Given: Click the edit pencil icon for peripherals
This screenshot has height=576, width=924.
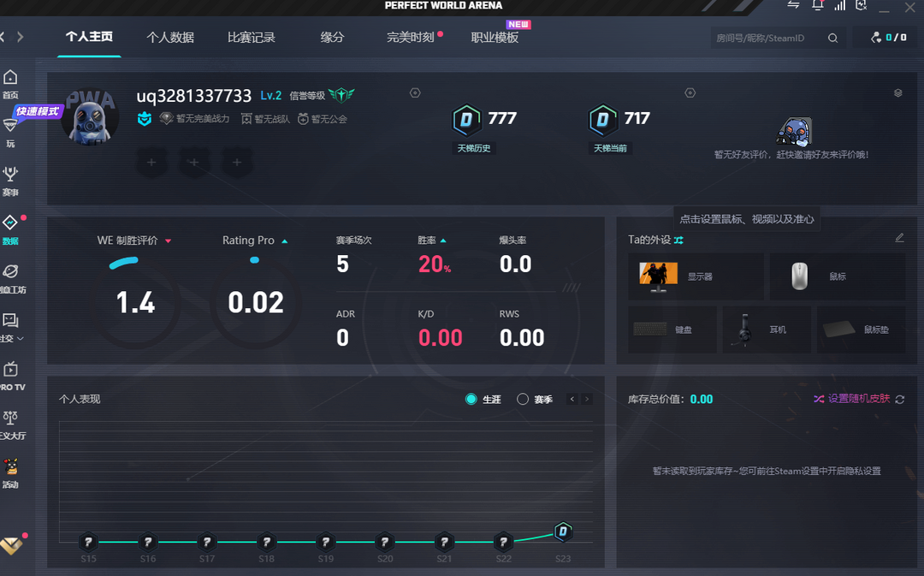Looking at the screenshot, I should pyautogui.click(x=899, y=238).
